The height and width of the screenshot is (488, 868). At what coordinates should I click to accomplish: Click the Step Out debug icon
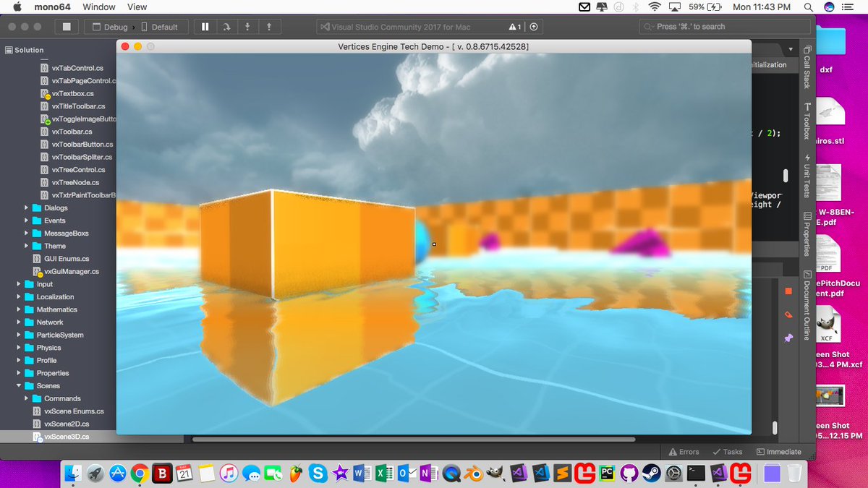pos(269,27)
